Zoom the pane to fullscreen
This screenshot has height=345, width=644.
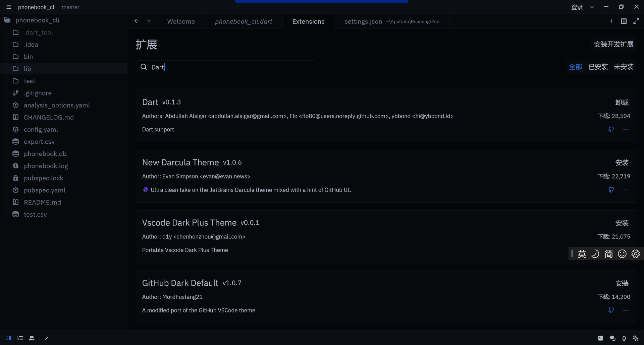click(636, 21)
